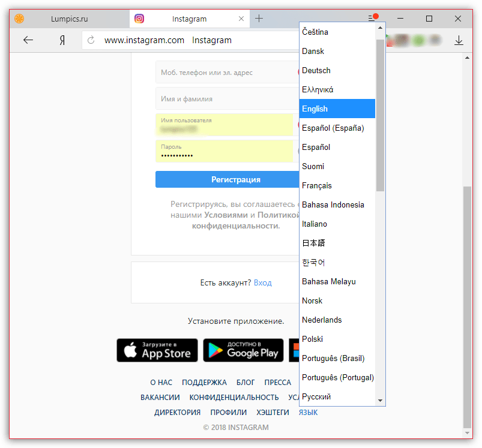Click language list scroll up arrow
482x448 pixels.
(380, 28)
